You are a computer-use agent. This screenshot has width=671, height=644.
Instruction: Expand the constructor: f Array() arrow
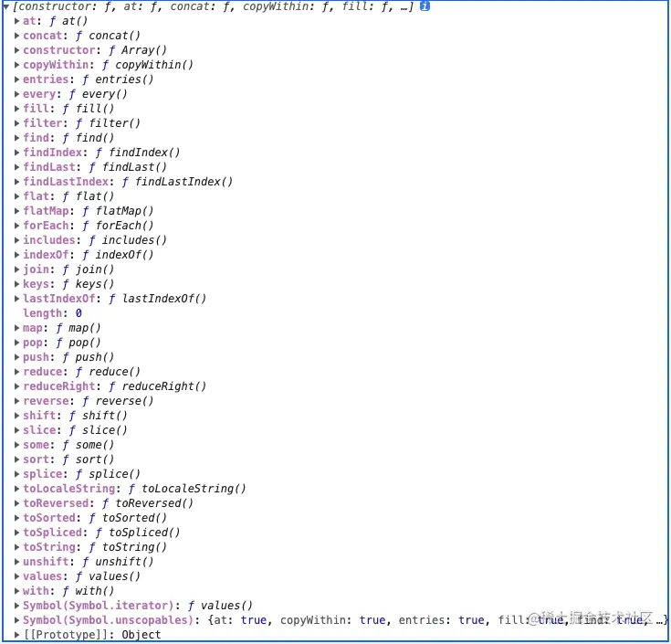click(16, 50)
